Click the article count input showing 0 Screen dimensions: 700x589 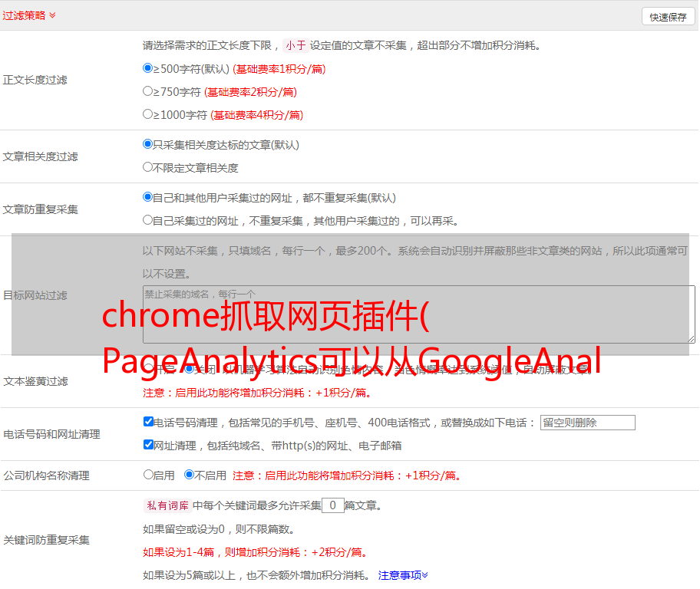(x=332, y=505)
